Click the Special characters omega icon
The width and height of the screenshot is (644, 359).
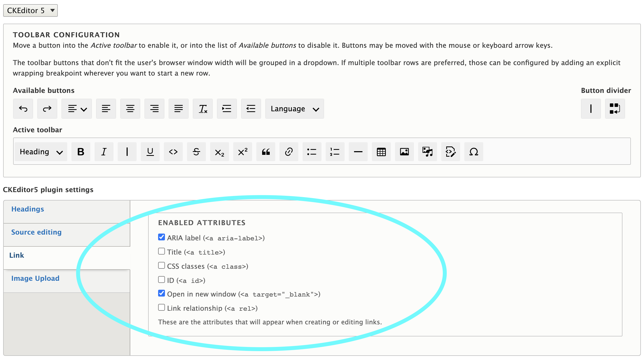click(x=474, y=152)
